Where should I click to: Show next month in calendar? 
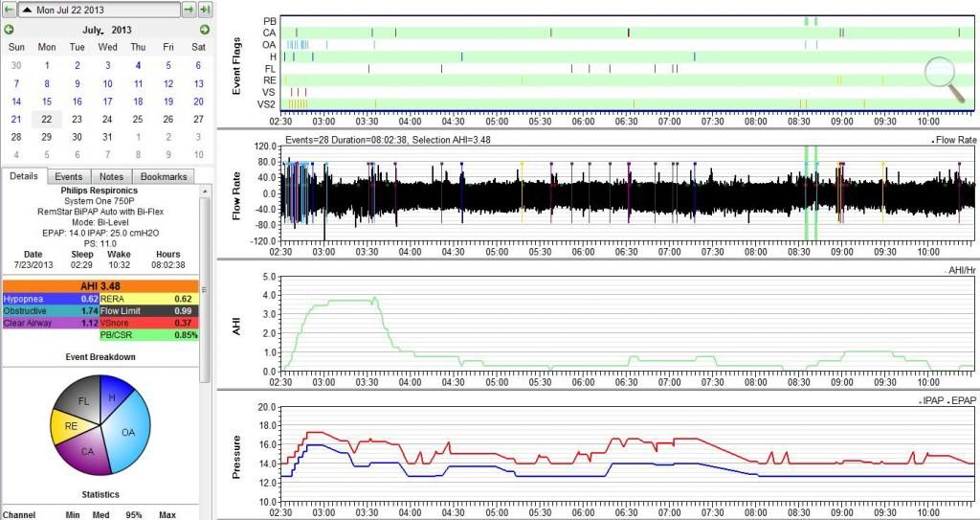204,30
